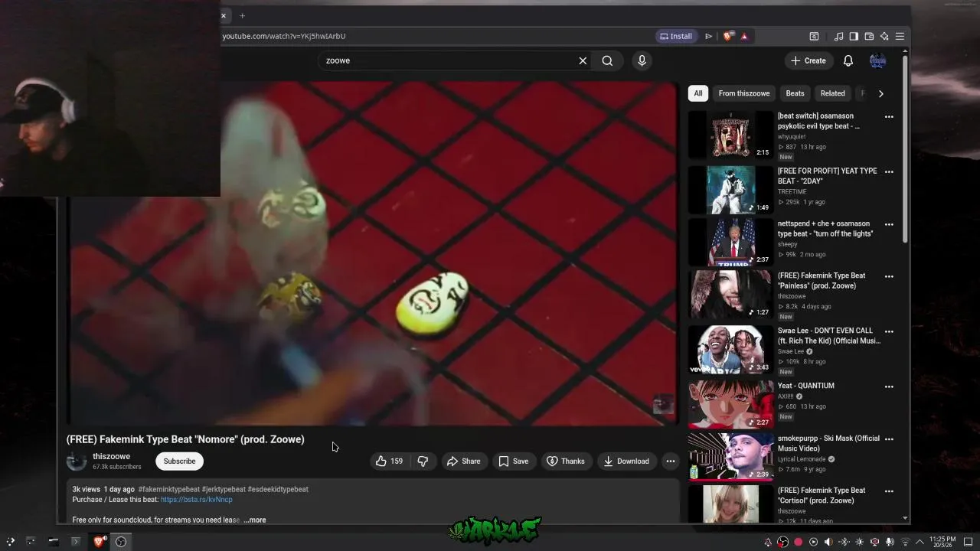Select the Beats filter chip

(795, 93)
